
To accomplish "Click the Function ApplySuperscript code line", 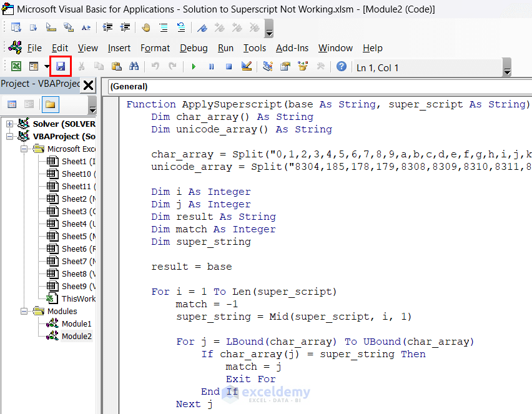I will click(328, 104).
